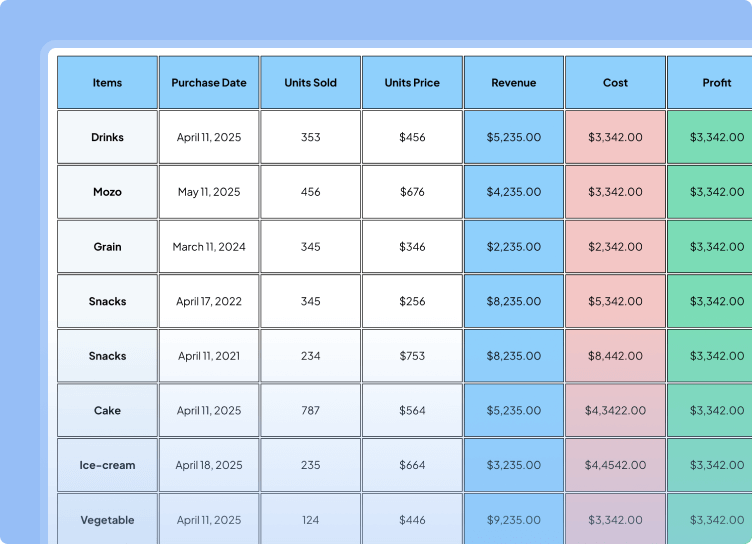Select the Purchase Date column header

209,83
